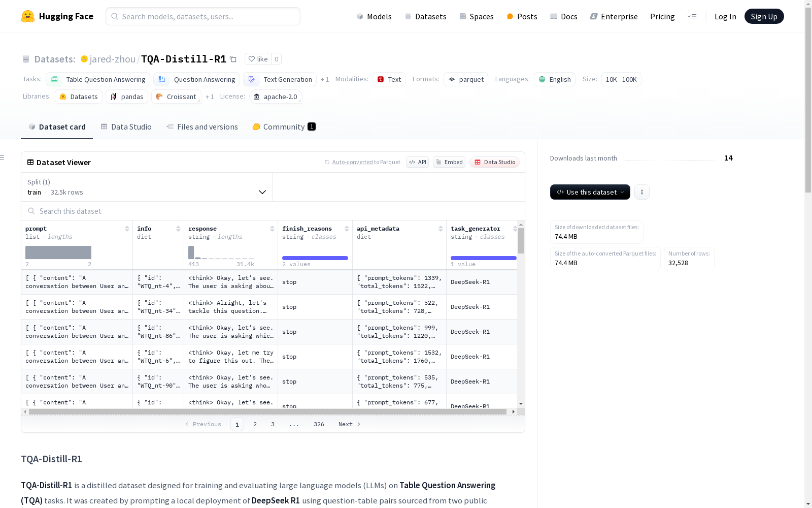
Task: Click the Next page button
Action: (x=350, y=424)
